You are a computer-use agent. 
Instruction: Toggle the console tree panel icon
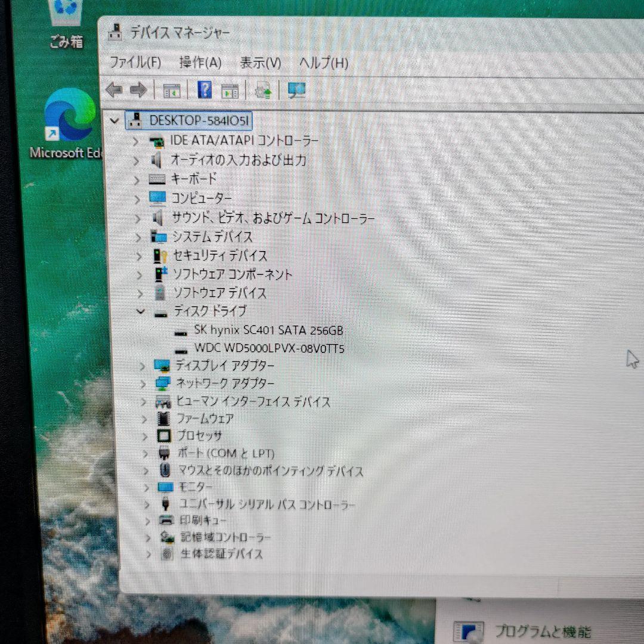point(172,89)
